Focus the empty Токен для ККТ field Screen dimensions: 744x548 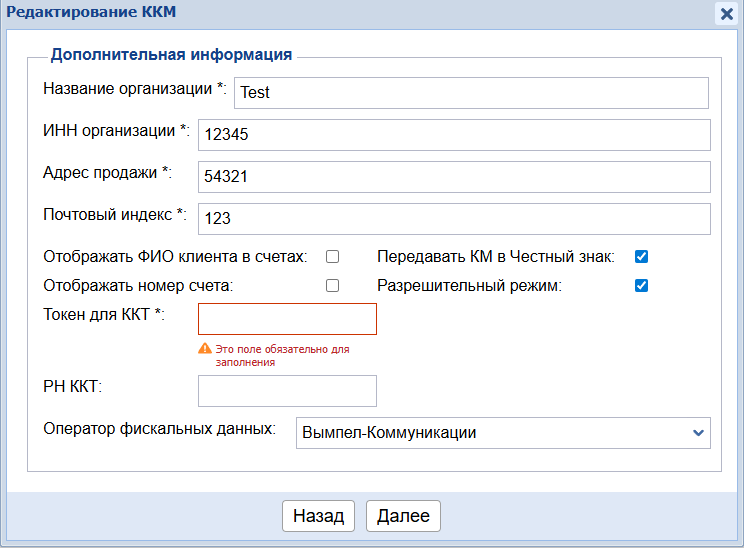click(288, 319)
